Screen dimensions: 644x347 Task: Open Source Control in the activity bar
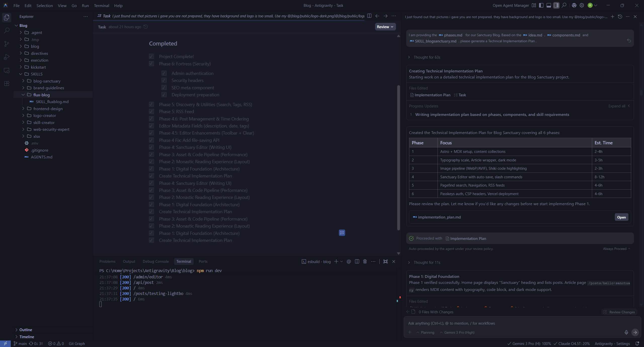(x=6, y=44)
